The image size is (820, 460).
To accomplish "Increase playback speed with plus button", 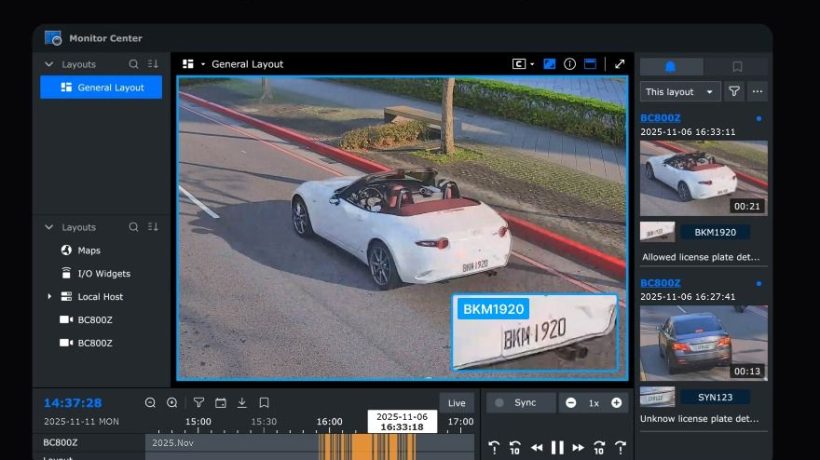I will [x=616, y=403].
